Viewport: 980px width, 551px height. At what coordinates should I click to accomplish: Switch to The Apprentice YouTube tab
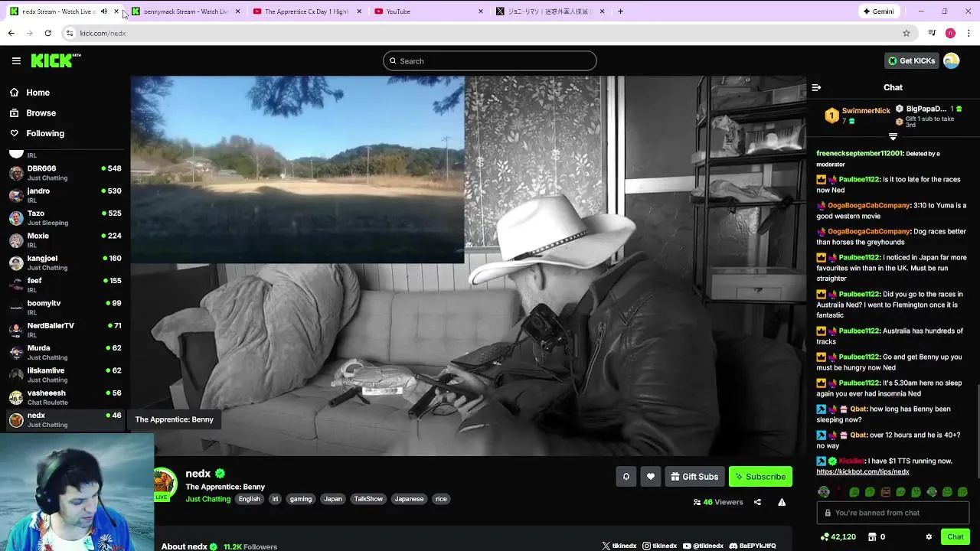[x=306, y=11]
